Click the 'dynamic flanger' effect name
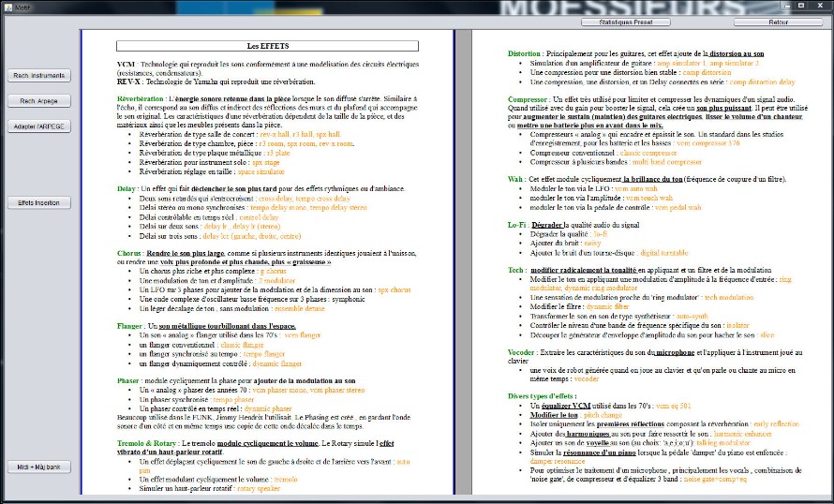 tap(277, 364)
